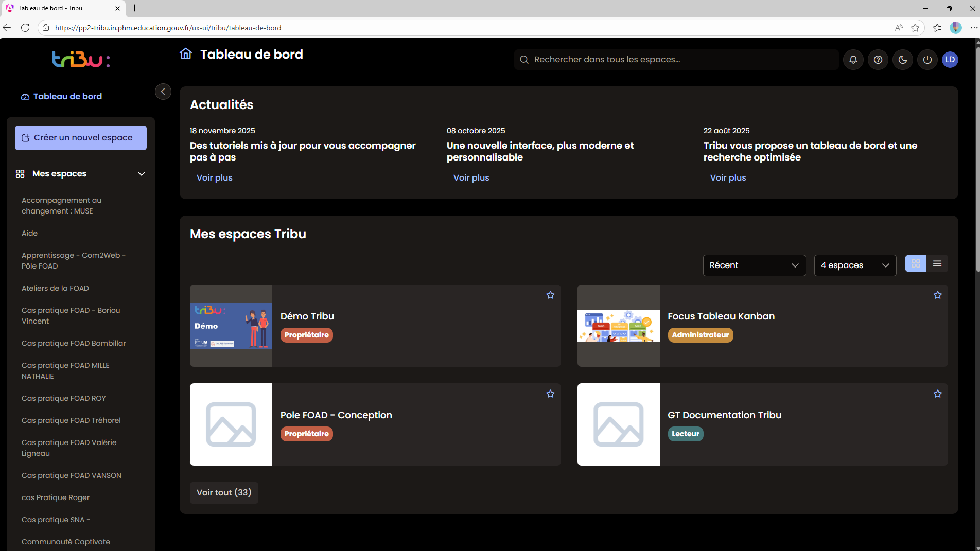980x551 pixels.
Task: Open the Aide space
Action: point(29,233)
